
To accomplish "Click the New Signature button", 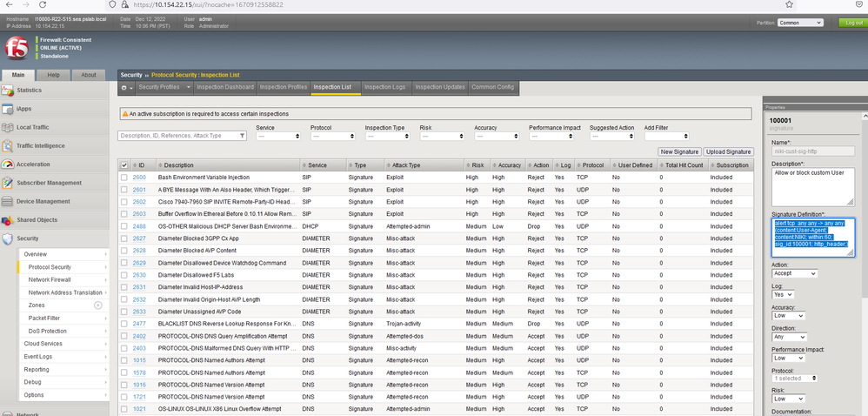I will click(679, 151).
